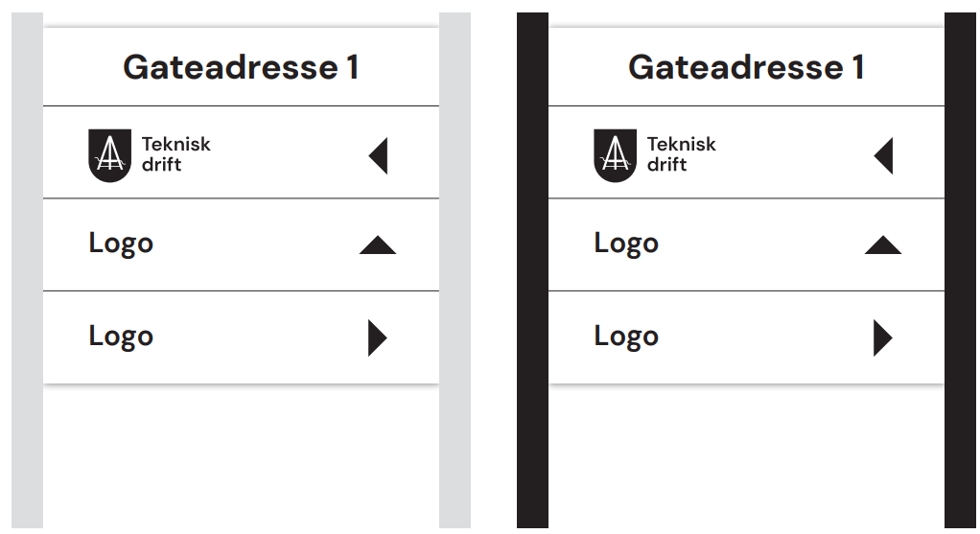This screenshot has width=980, height=534.
Task: Click the right-pointing arrow on the grey sign
Action: coord(378,337)
